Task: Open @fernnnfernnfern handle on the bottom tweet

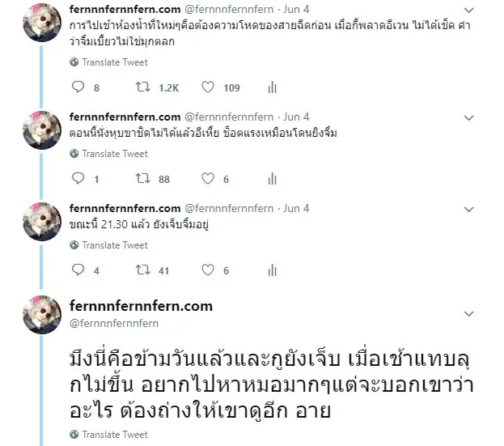Action: [x=114, y=323]
